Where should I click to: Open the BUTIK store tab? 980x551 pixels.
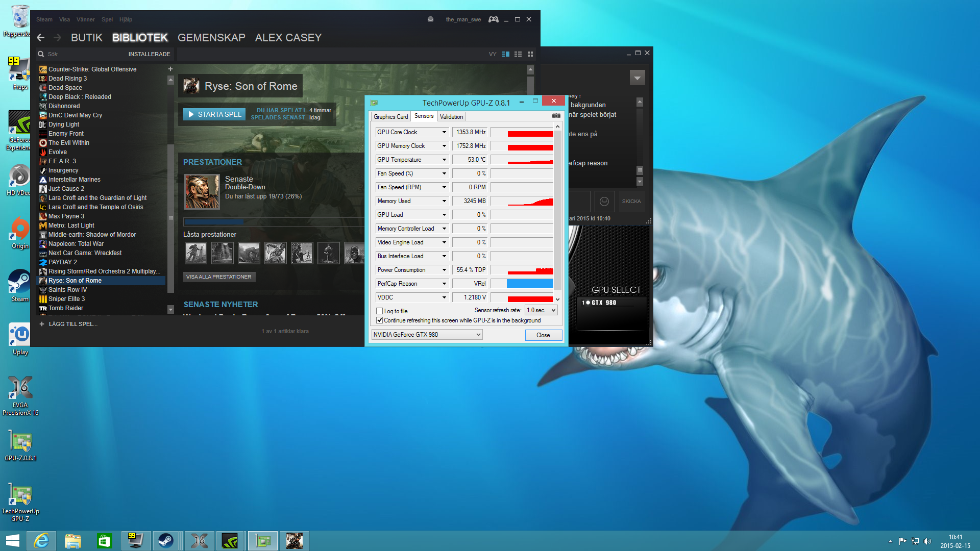point(87,38)
